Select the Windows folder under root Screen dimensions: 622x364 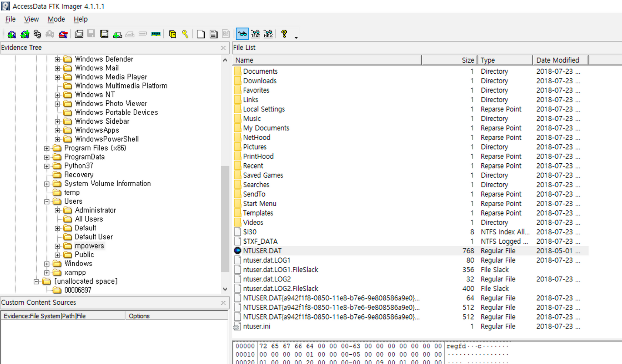coord(78,264)
